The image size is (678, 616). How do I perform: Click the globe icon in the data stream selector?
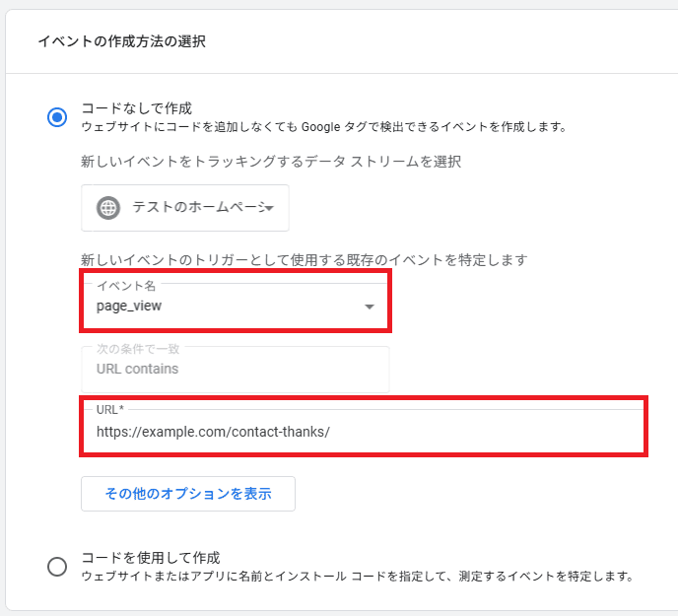[x=108, y=208]
